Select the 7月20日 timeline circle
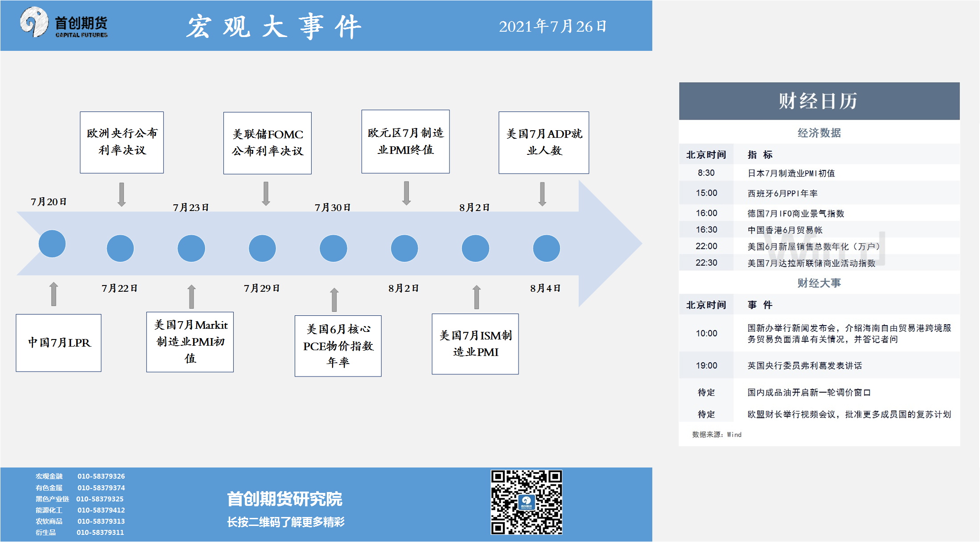980x542 pixels. (x=52, y=244)
